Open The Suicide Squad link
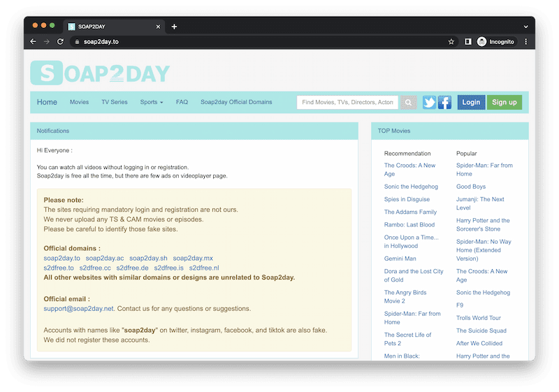Viewport: 559px width, 392px height. pos(481,331)
